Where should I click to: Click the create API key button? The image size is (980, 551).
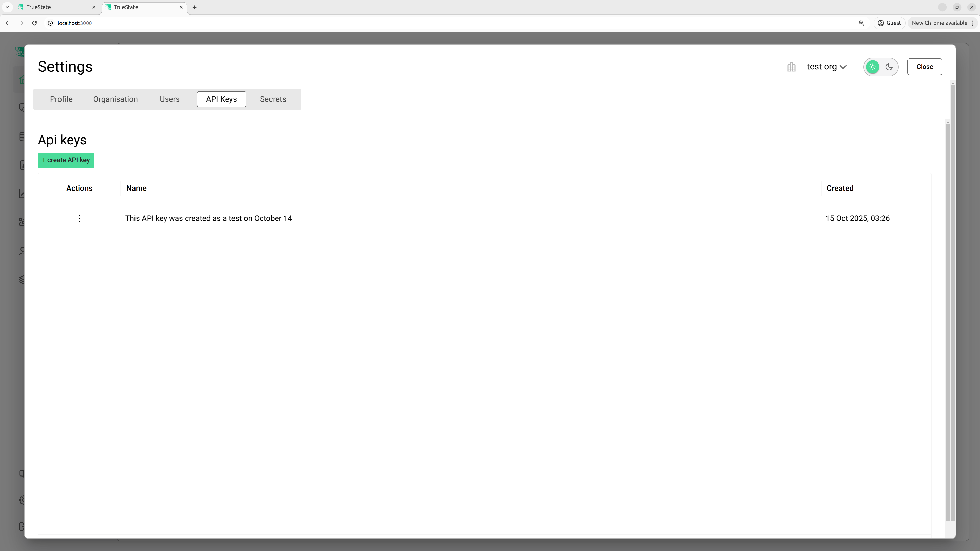[66, 160]
